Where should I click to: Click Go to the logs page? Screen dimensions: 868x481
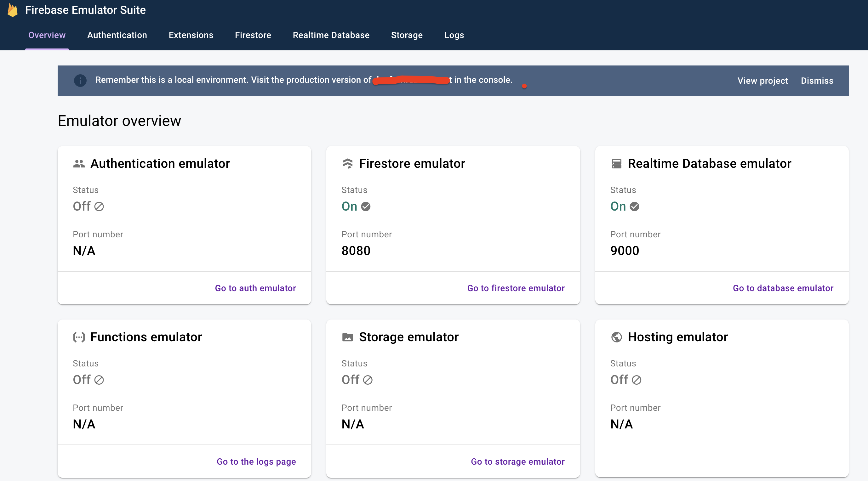pyautogui.click(x=256, y=461)
